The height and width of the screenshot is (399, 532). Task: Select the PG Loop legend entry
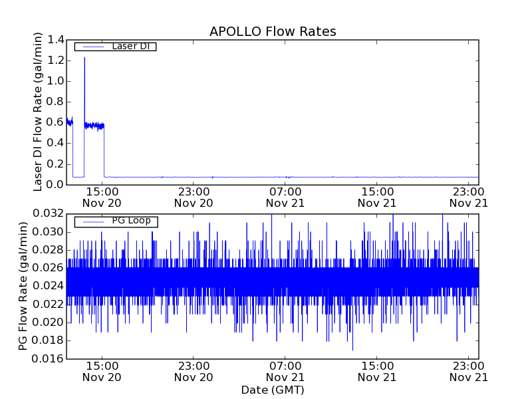pyautogui.click(x=116, y=221)
